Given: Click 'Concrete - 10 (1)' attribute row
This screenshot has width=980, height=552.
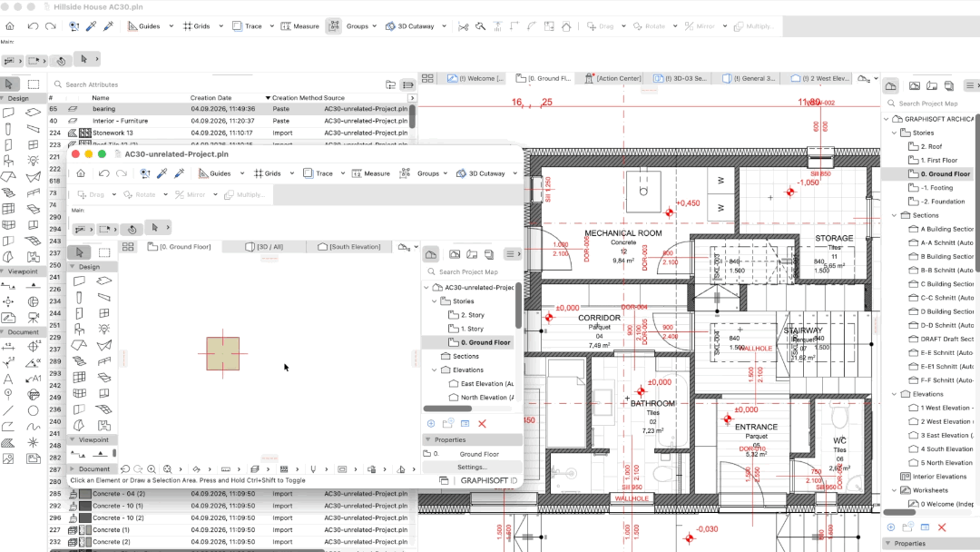Looking at the screenshot, I should 229,506.
